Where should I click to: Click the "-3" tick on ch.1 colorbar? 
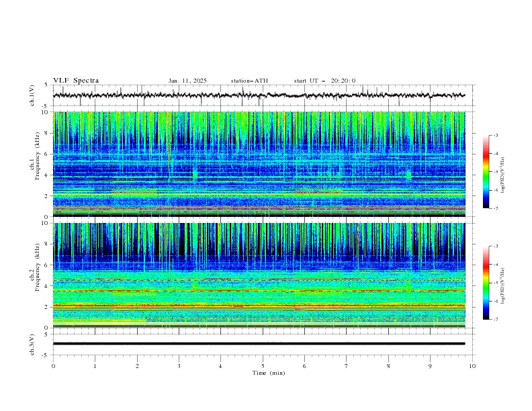[x=495, y=135]
